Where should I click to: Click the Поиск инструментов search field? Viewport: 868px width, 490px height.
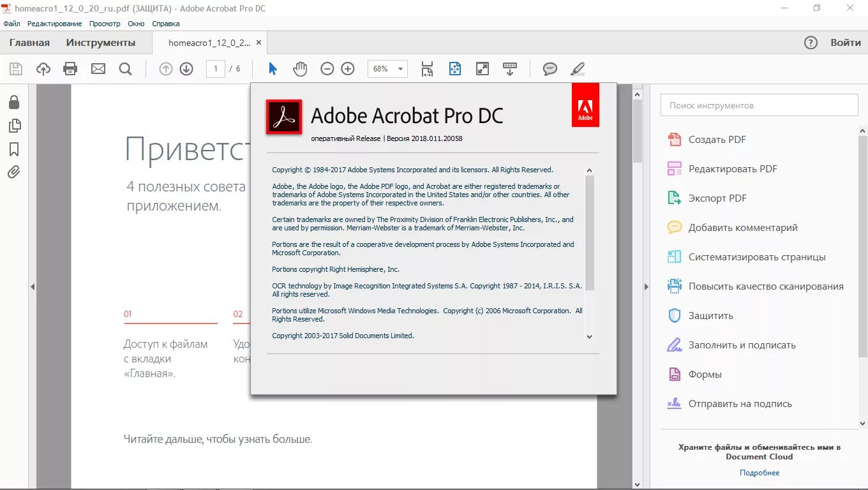759,105
